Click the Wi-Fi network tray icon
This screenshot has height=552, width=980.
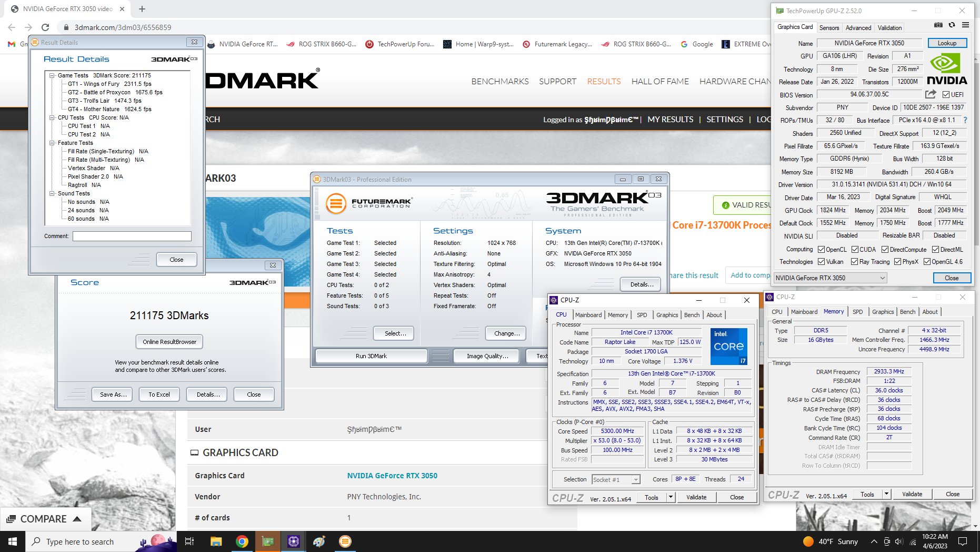pos(913,541)
